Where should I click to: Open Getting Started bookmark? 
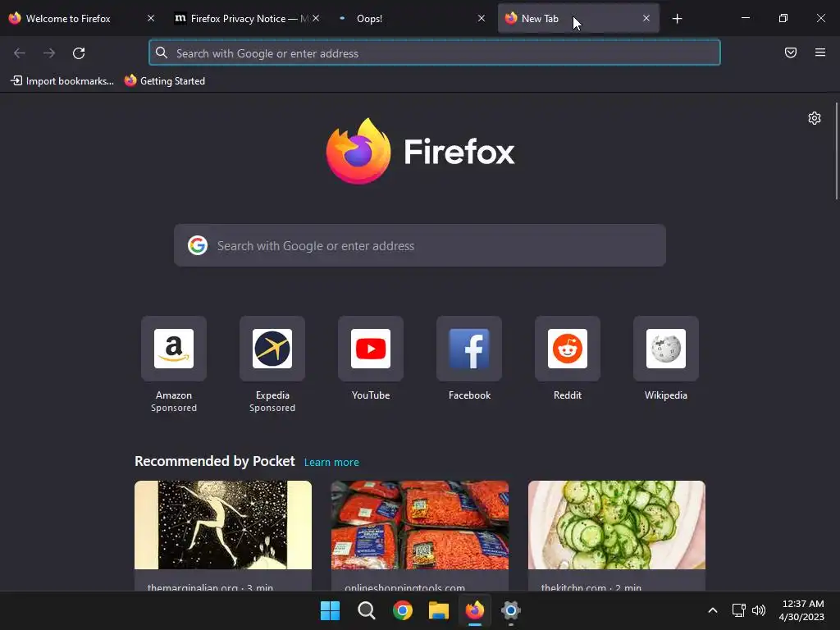tap(165, 81)
